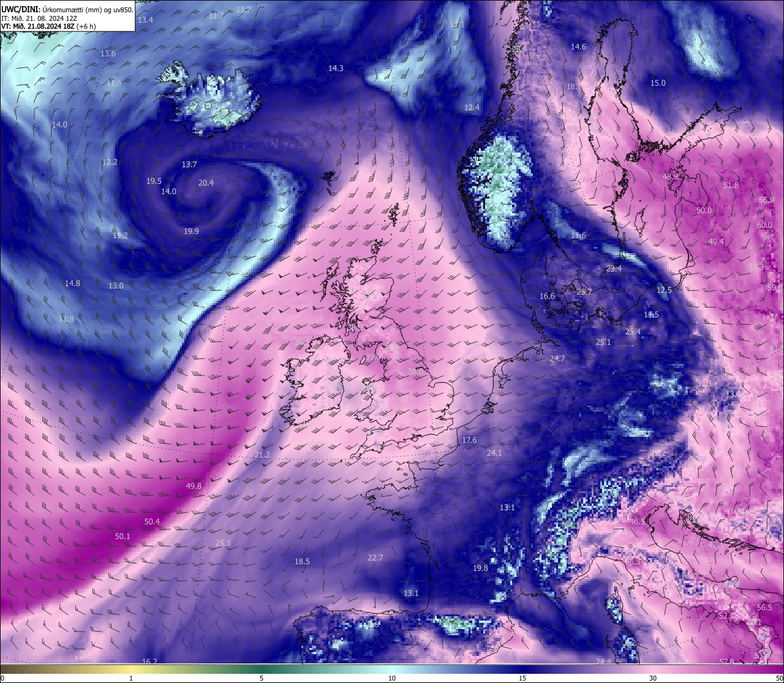Click the 49.4 value label
784x683 pixels.
coord(715,241)
